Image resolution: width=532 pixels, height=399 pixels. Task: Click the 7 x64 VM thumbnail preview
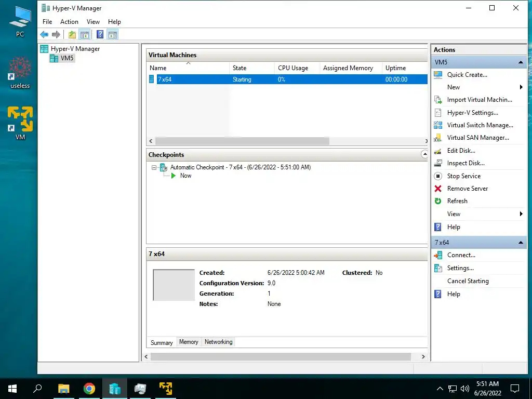click(x=174, y=285)
